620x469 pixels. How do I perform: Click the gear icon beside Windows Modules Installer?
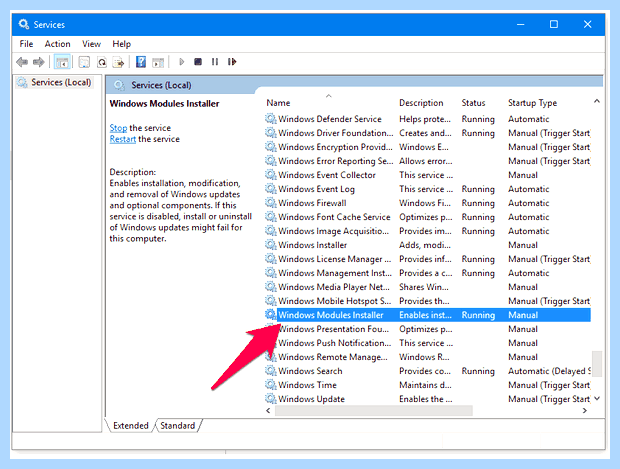(270, 315)
